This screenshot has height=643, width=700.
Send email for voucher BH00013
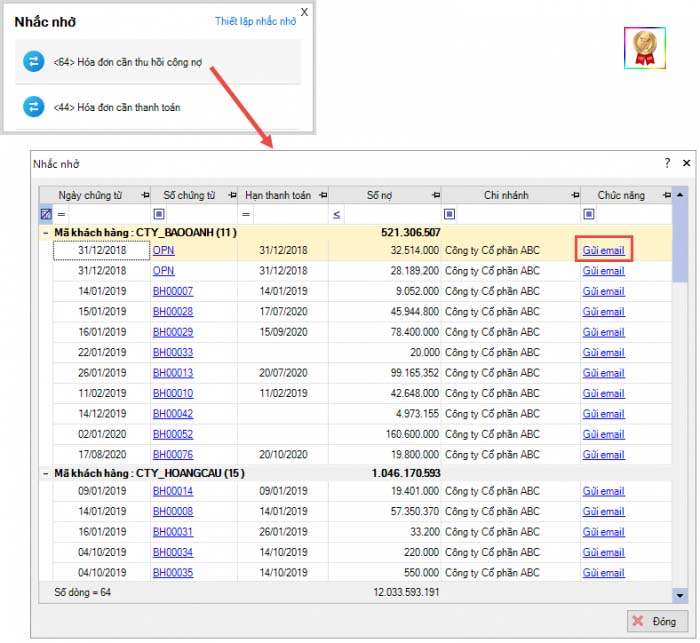pos(604,373)
